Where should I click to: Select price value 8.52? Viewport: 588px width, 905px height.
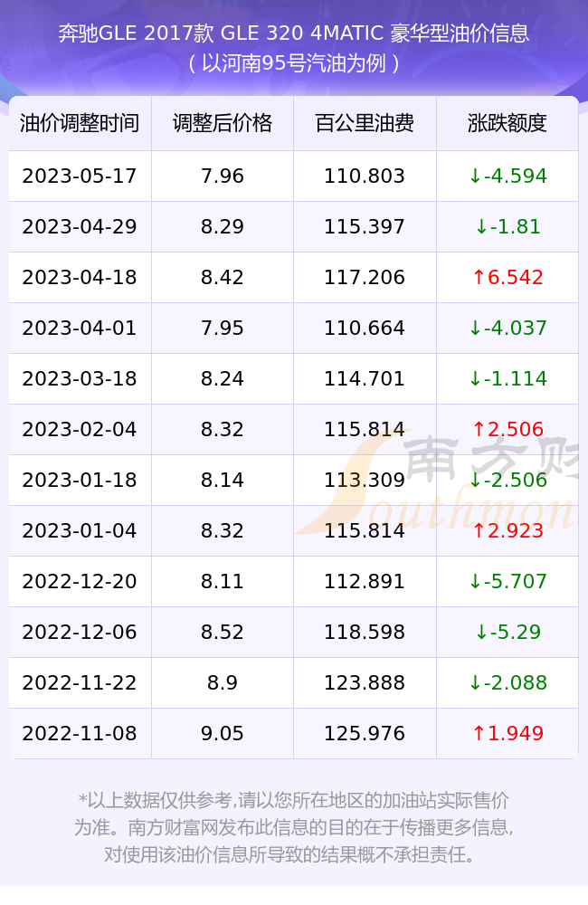click(223, 633)
